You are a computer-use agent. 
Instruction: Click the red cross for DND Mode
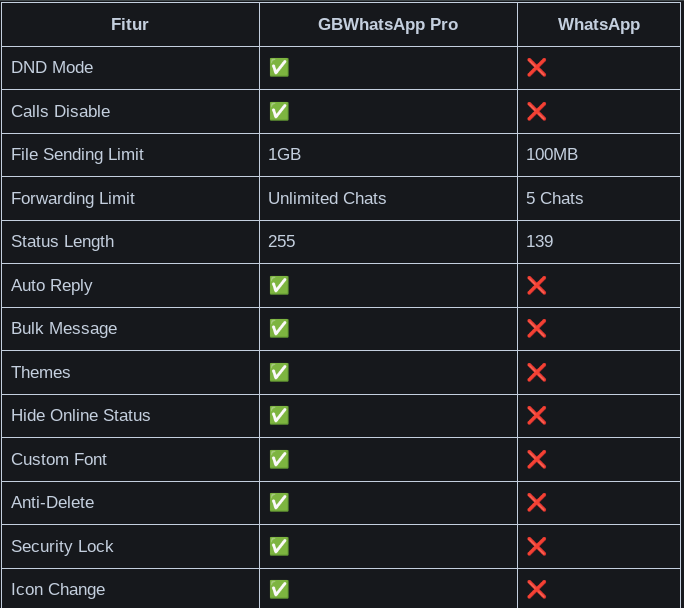tap(536, 68)
